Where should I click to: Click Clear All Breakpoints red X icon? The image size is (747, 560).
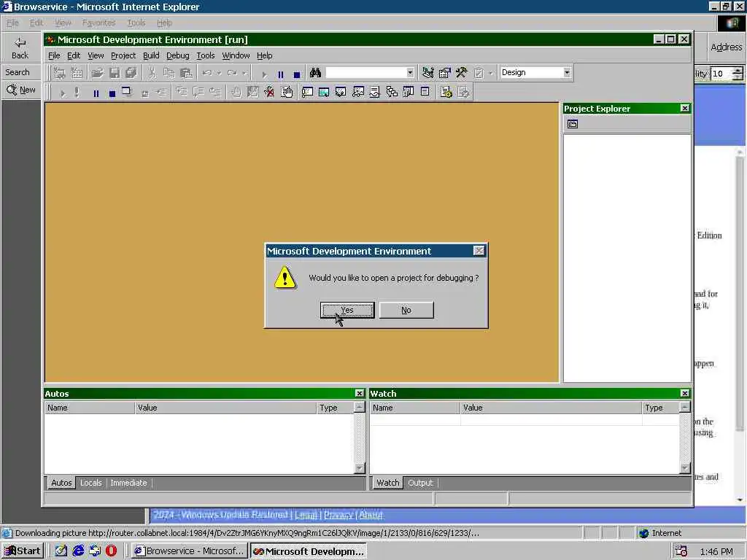click(x=269, y=93)
